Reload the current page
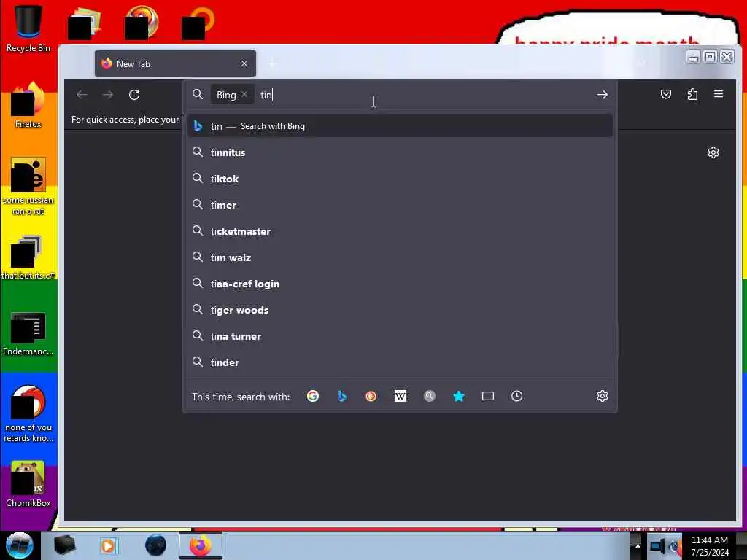Viewport: 747px width, 560px height. (134, 95)
